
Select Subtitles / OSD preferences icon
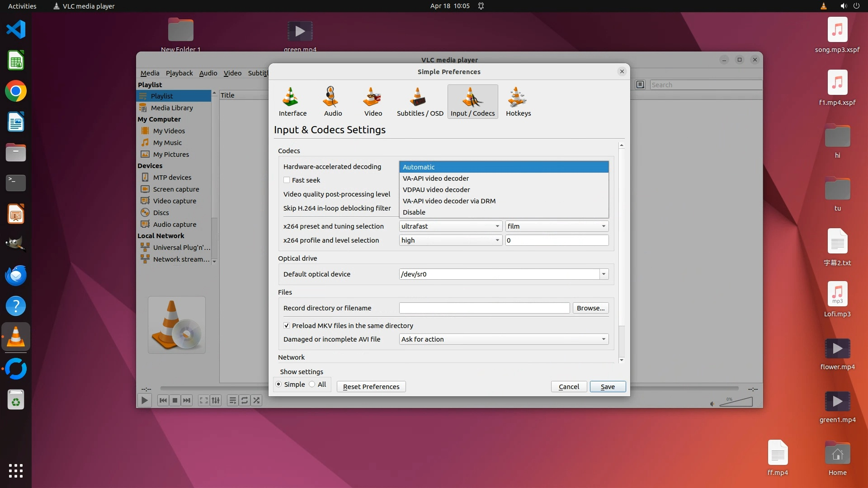pos(420,102)
